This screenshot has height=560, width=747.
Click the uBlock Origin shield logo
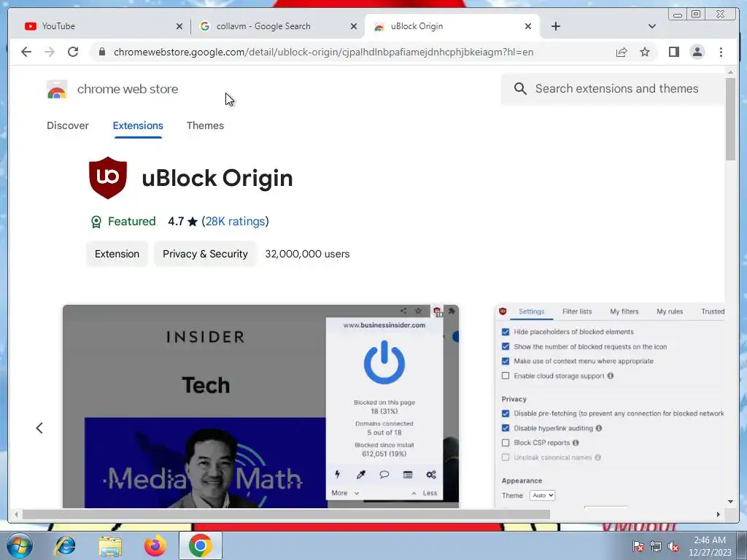(x=108, y=178)
